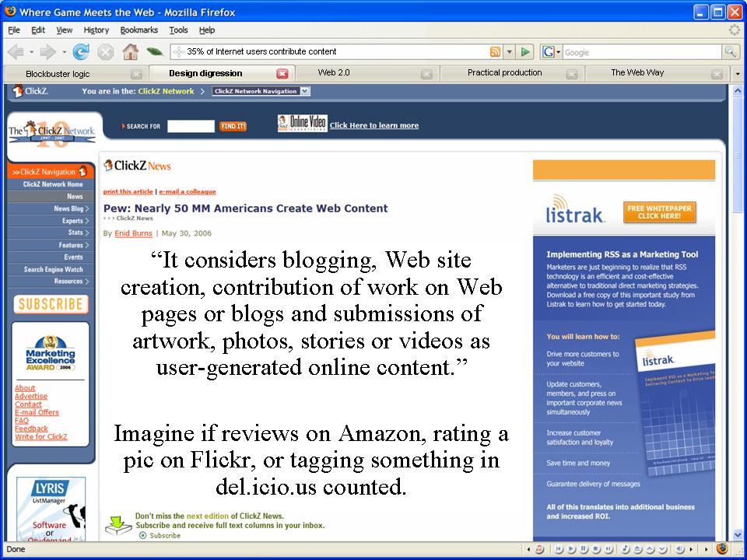Open ClickZ Network Navigation dropdown
747x560 pixels.
click(x=261, y=91)
